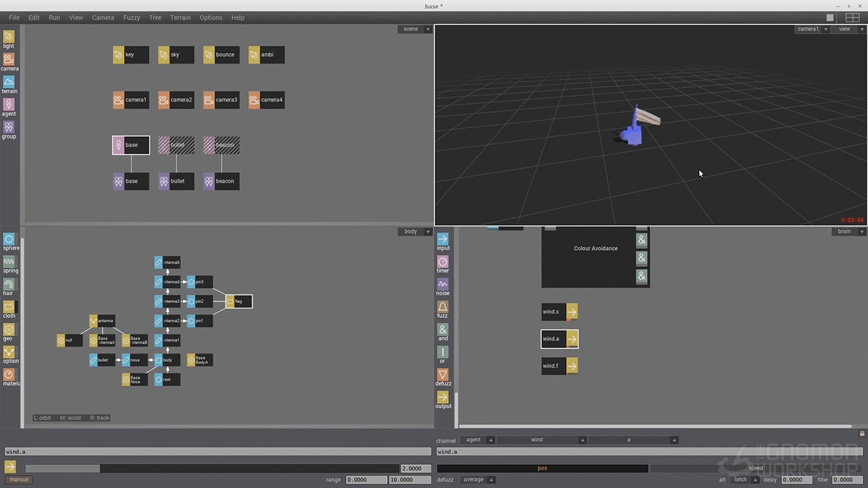Image resolution: width=868 pixels, height=488 pixels.
Task: Open the Fuzzy menu
Action: [x=132, y=18]
